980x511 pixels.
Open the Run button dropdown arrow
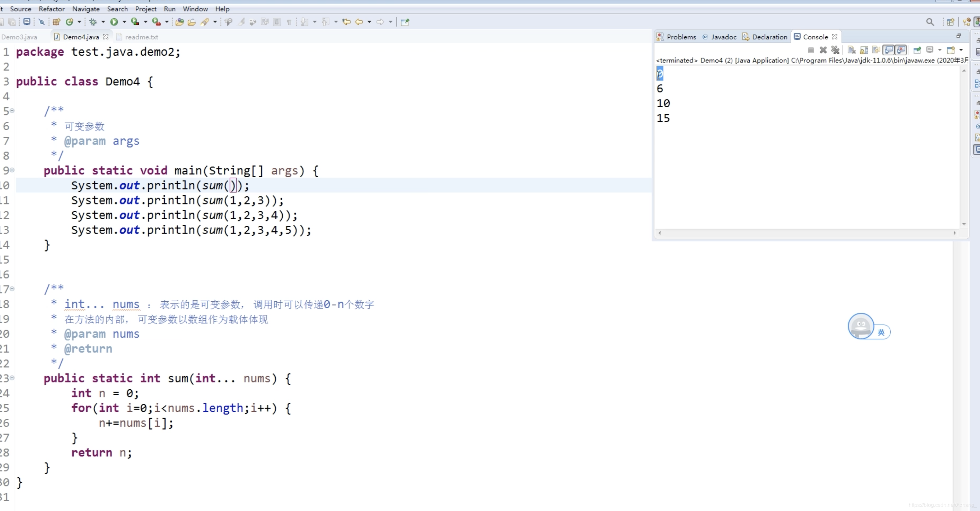124,22
